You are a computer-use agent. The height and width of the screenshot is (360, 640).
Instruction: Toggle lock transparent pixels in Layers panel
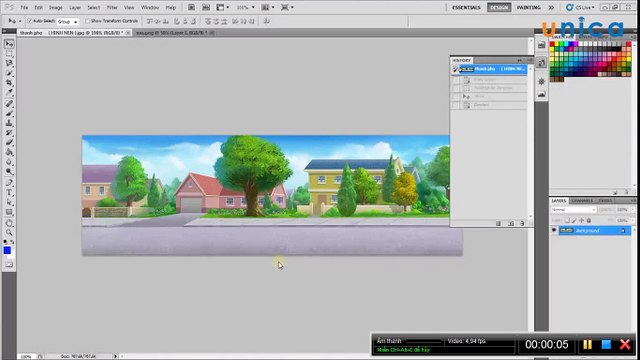click(567, 220)
